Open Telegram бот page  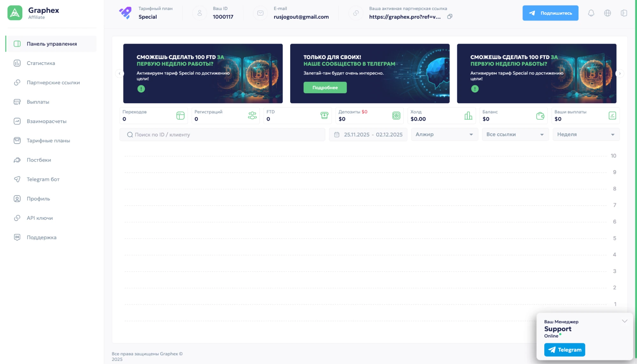(51, 179)
